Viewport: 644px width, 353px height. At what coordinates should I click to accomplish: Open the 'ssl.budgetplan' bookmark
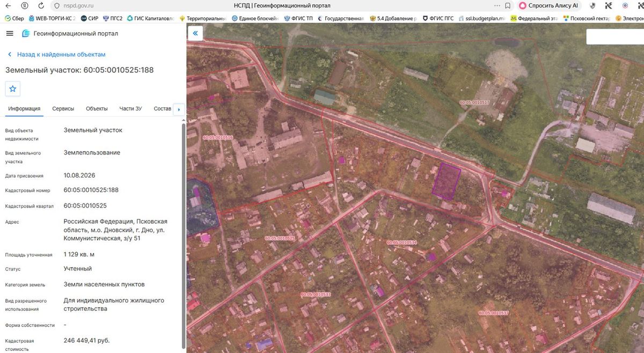[482, 18]
